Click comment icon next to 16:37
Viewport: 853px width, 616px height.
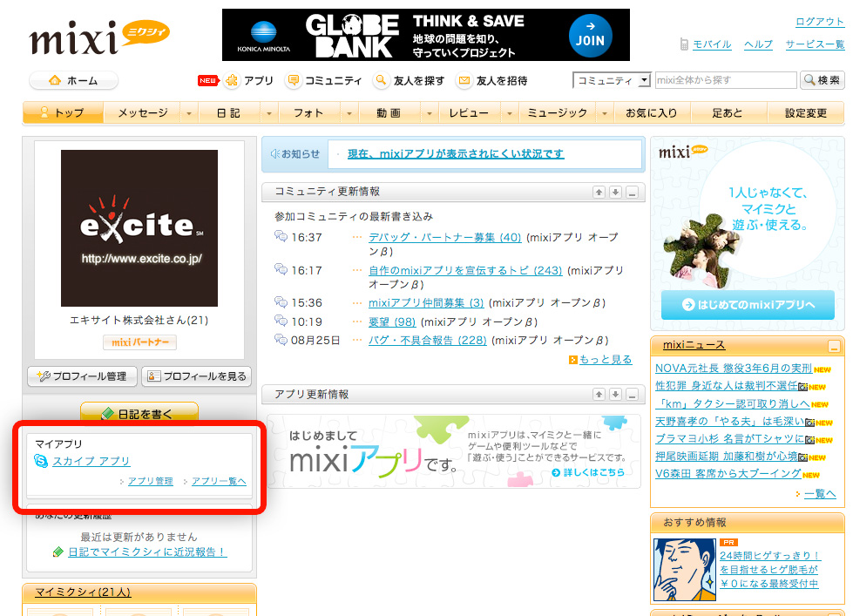(281, 236)
